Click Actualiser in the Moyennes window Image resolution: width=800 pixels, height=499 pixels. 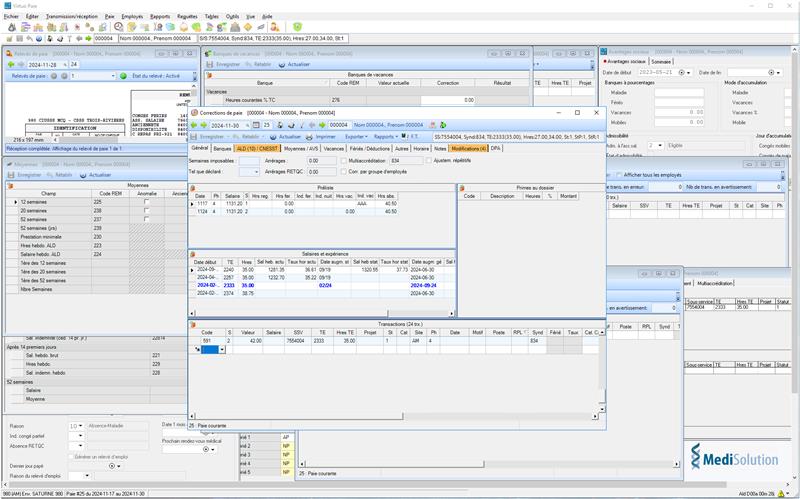95,175
